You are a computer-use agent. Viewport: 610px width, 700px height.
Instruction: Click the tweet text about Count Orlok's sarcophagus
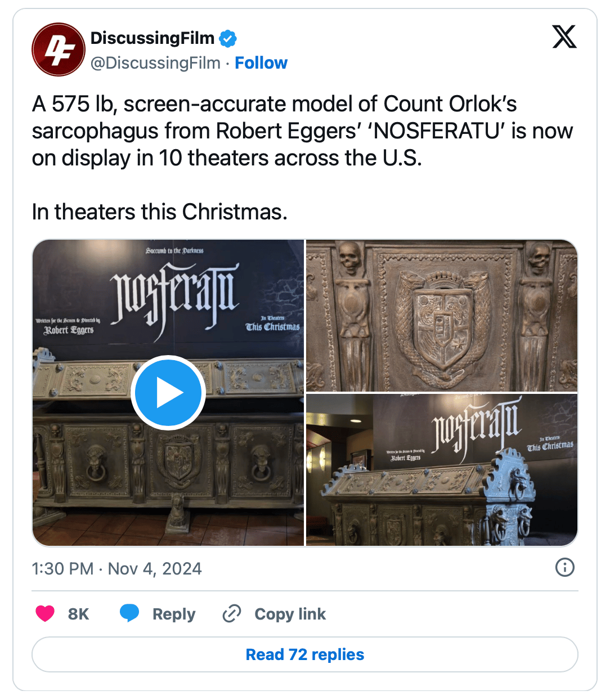coord(302,131)
